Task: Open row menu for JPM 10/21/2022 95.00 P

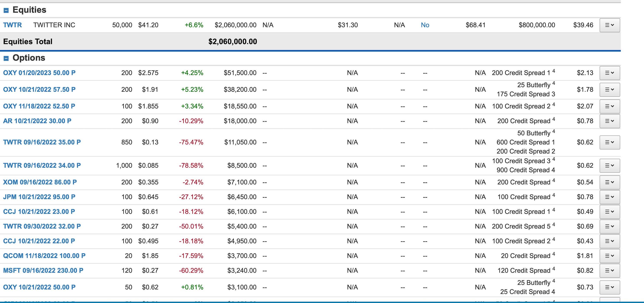Action: point(610,197)
